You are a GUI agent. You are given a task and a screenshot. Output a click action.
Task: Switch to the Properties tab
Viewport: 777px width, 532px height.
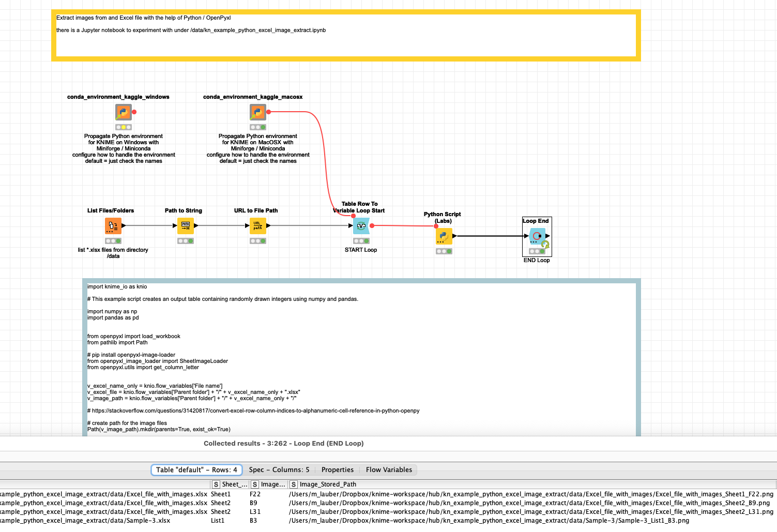point(338,470)
